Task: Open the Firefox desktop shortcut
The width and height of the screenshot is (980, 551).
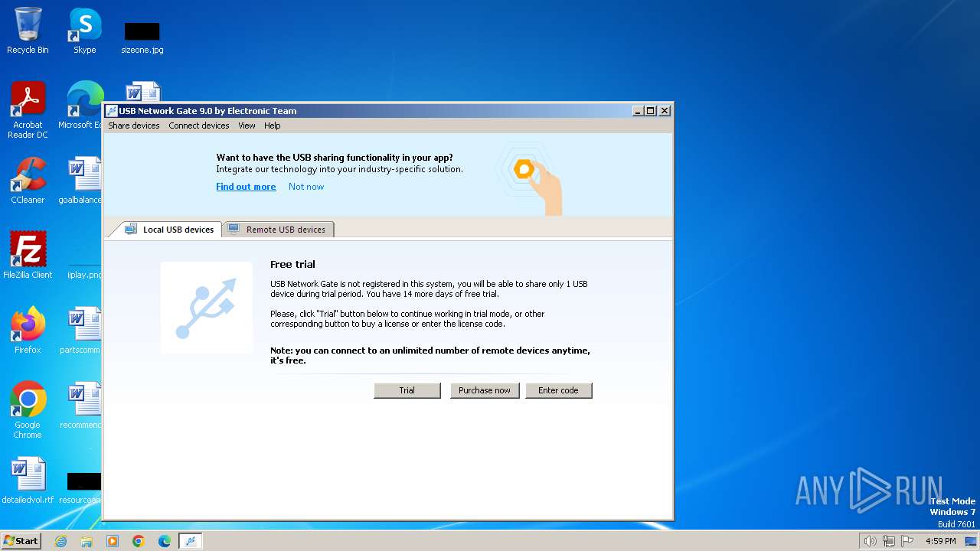Action: [x=28, y=331]
